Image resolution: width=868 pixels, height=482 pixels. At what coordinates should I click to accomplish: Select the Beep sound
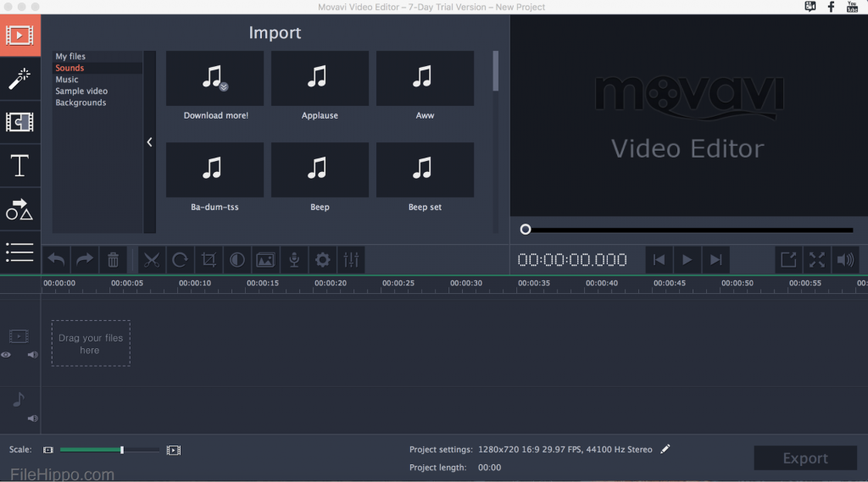[x=320, y=170]
